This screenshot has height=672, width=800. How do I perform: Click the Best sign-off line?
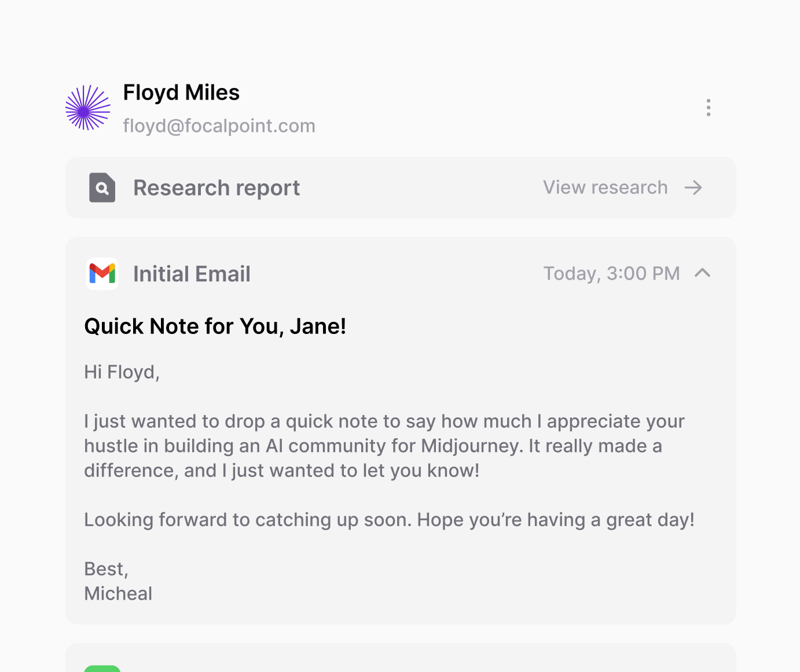pos(106,569)
